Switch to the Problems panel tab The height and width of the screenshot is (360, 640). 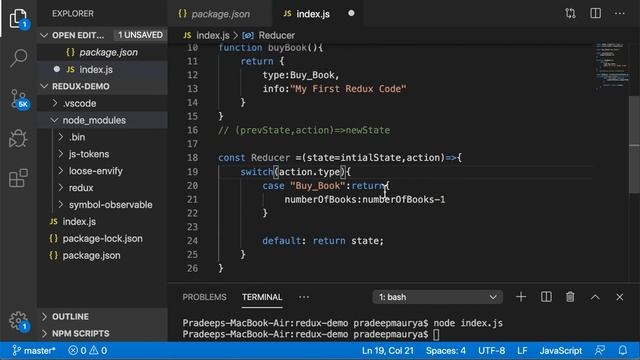tap(204, 297)
